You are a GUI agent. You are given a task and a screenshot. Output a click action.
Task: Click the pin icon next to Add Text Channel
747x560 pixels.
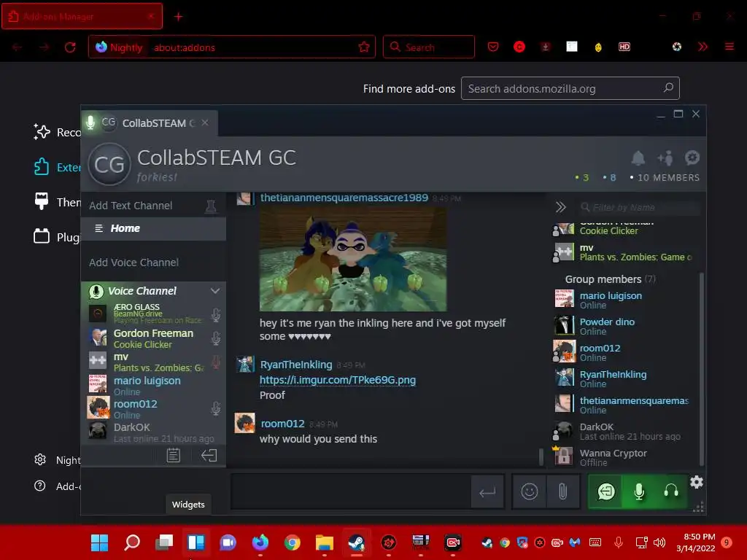[211, 206]
